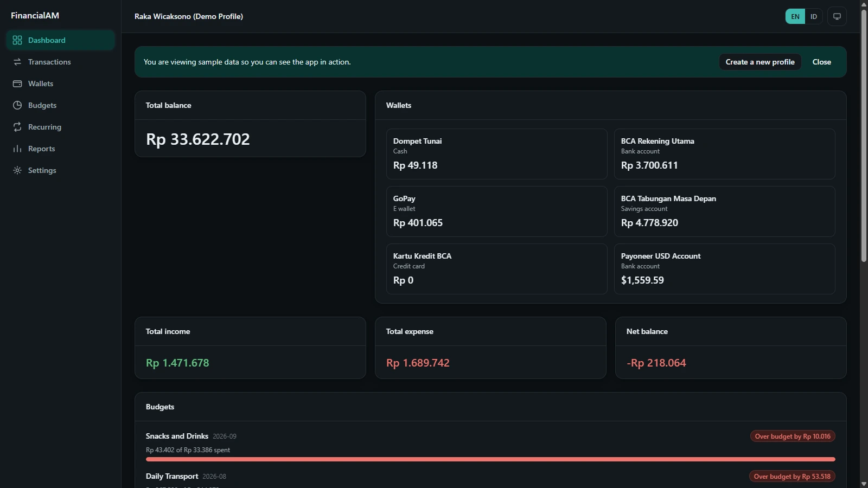The width and height of the screenshot is (868, 488).
Task: Toggle the monitor theme icon button
Action: coord(837,16)
